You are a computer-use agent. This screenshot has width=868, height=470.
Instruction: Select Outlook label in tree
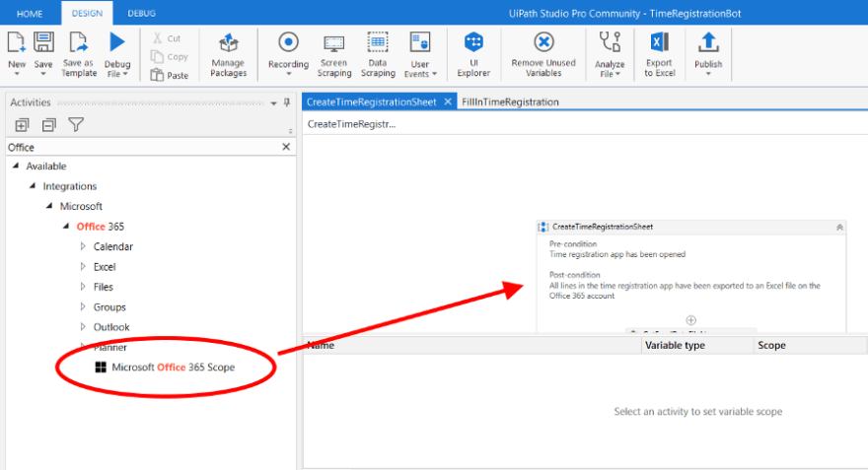(x=111, y=327)
